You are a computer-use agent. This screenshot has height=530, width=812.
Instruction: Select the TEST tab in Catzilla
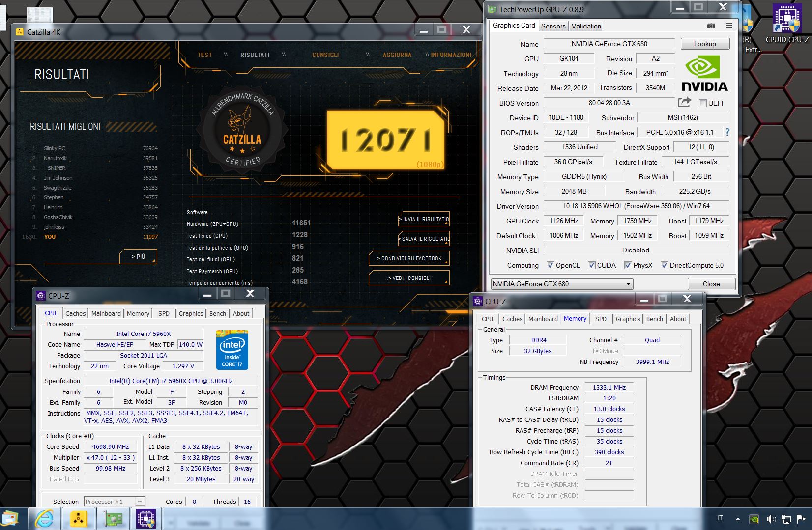[205, 55]
